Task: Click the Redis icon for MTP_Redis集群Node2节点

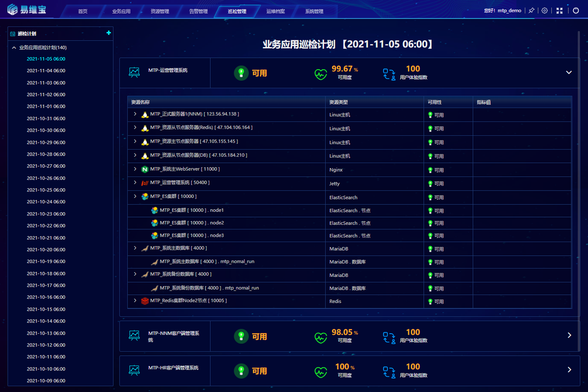Action: 145,301
